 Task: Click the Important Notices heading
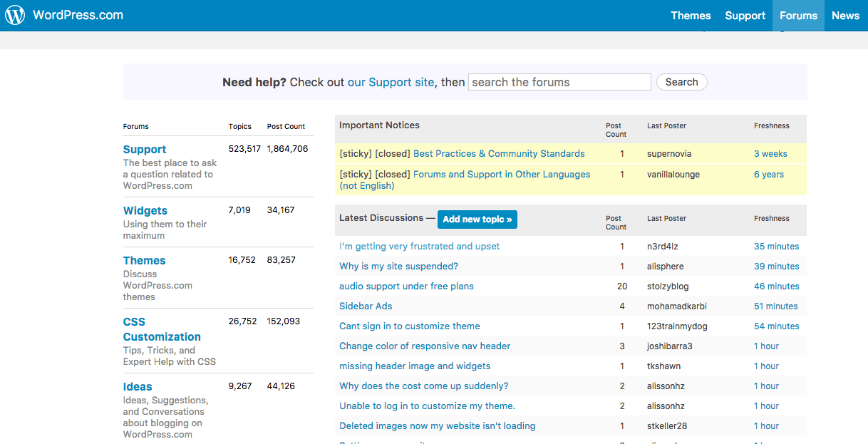tap(379, 125)
